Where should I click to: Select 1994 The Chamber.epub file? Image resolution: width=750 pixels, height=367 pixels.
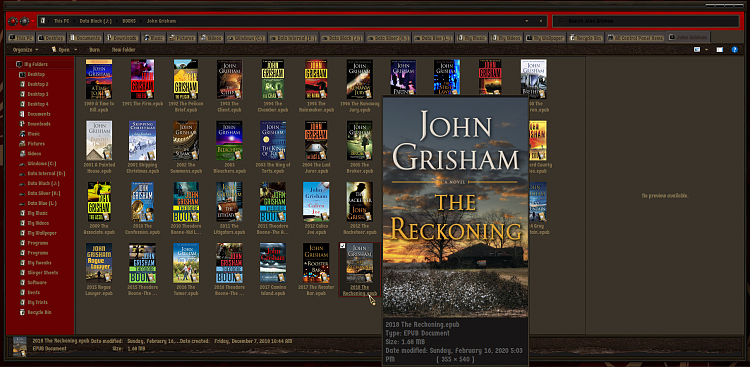tap(273, 86)
